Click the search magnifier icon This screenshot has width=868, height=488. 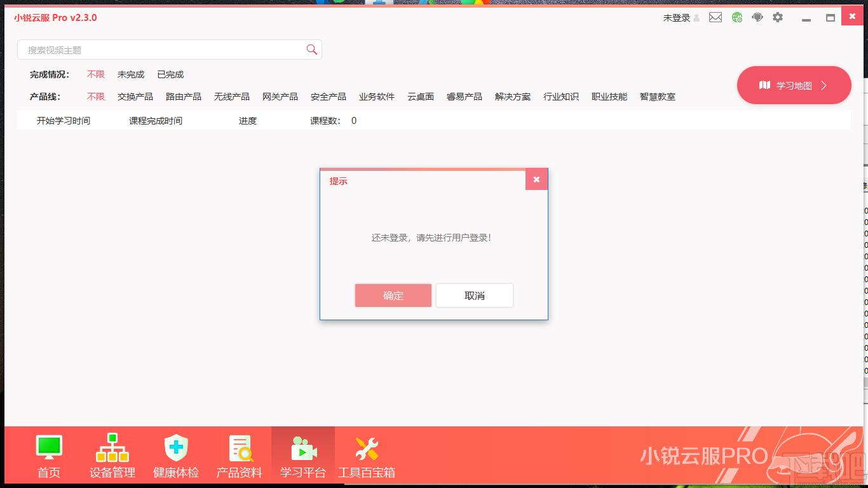(x=311, y=50)
